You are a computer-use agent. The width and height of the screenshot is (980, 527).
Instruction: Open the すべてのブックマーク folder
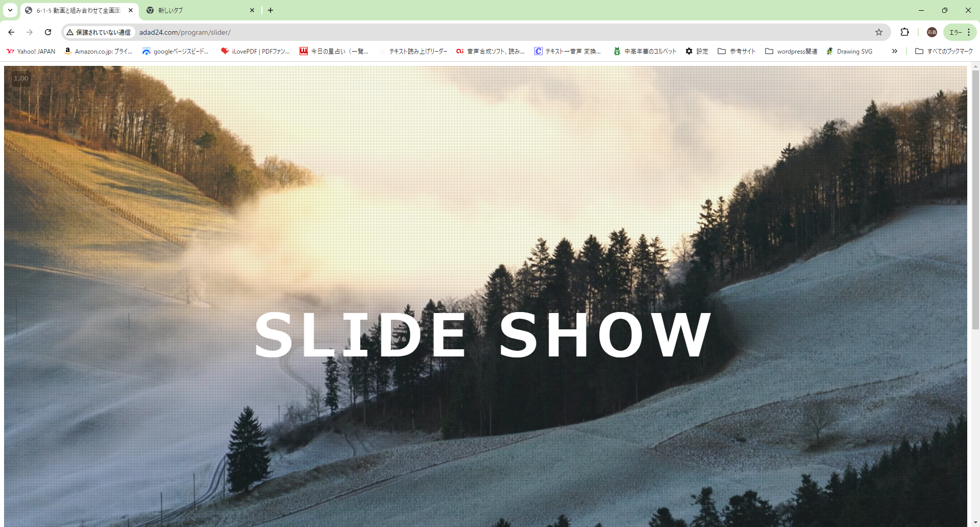944,52
